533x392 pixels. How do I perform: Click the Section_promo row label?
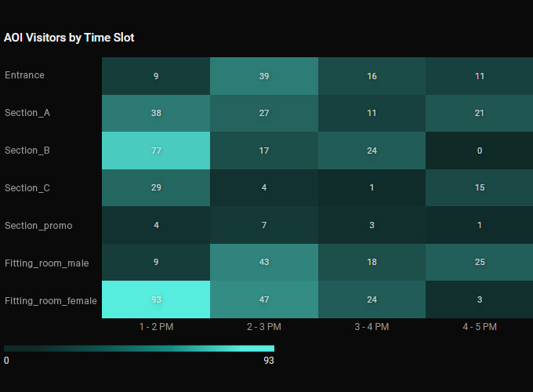38,226
